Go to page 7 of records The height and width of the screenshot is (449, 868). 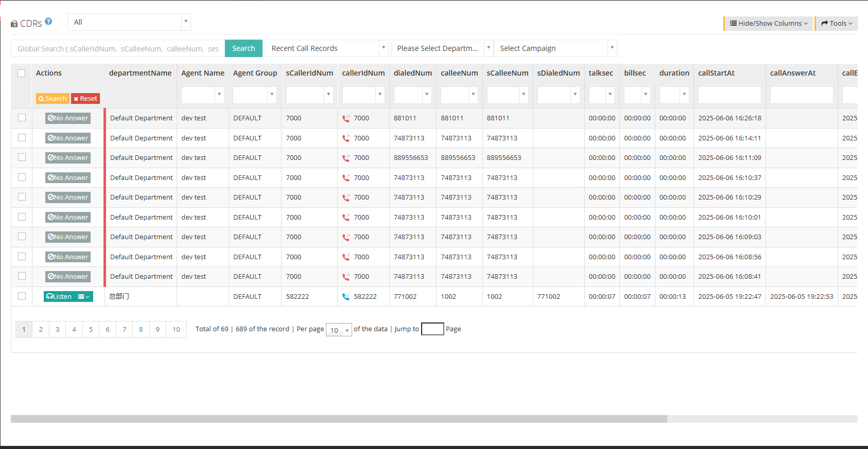pyautogui.click(x=124, y=329)
